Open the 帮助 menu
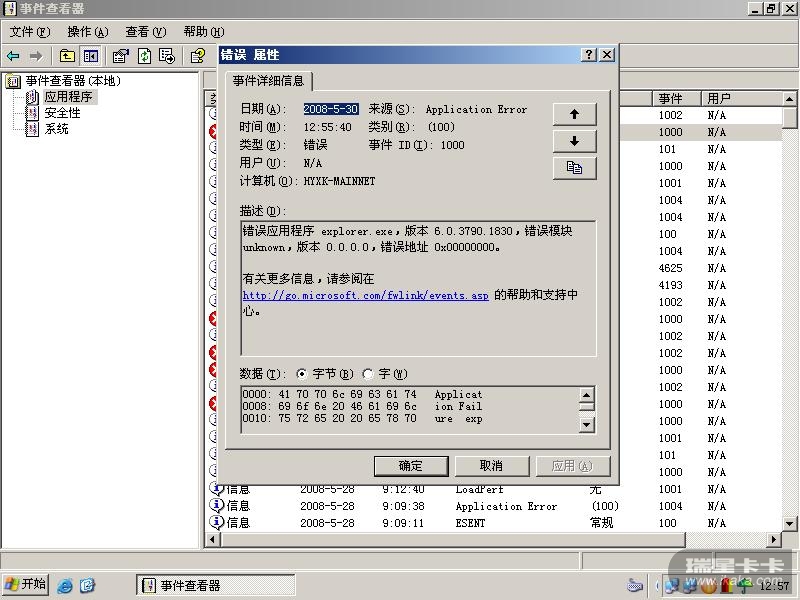 pyautogui.click(x=204, y=32)
